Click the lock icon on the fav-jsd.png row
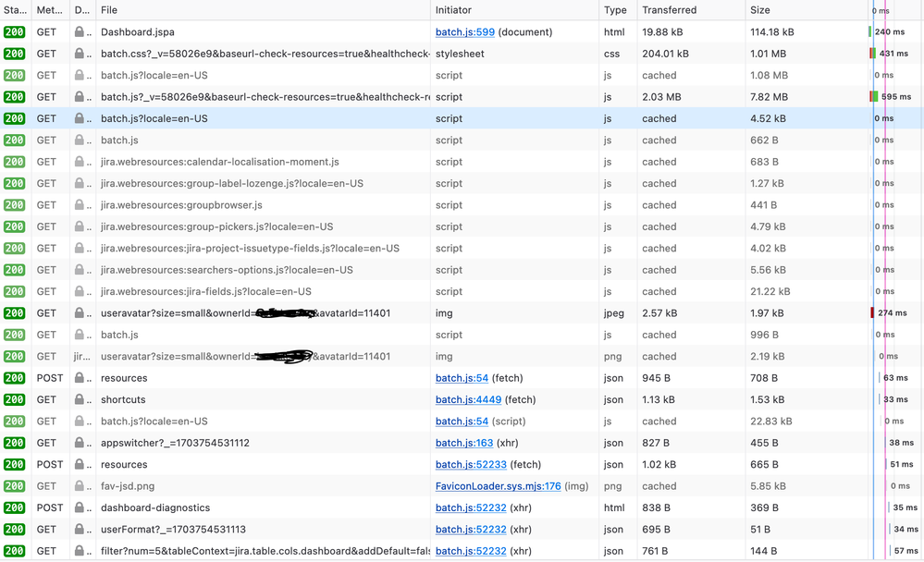 tap(80, 485)
